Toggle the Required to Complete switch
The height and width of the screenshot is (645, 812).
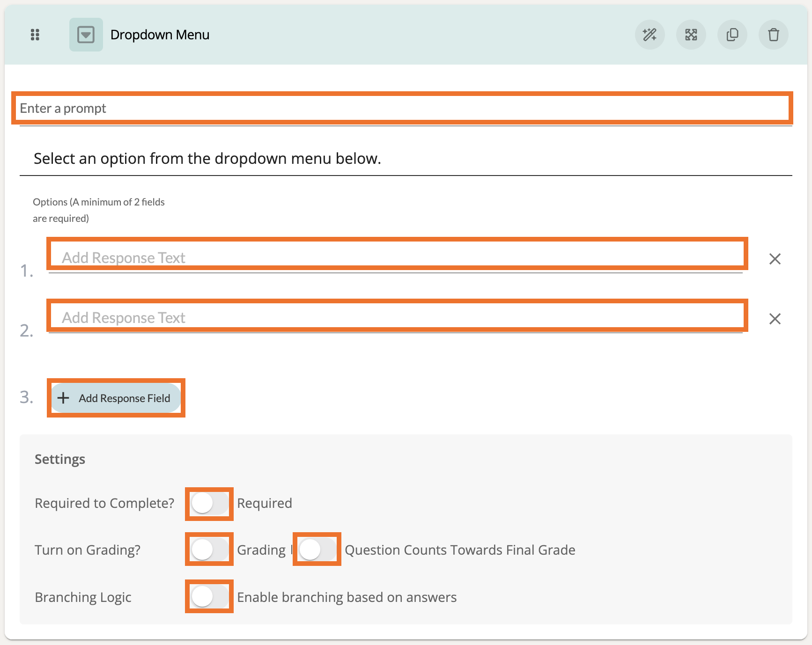click(209, 504)
